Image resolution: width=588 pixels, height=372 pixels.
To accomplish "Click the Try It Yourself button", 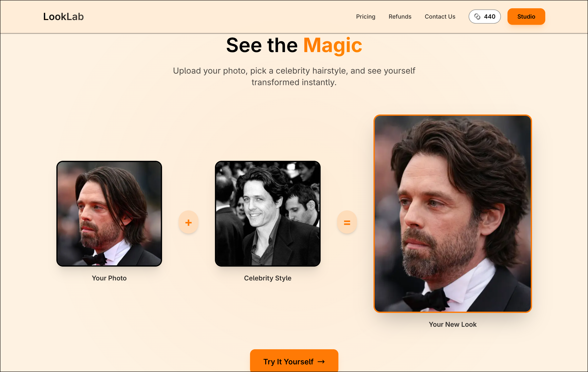I will click(294, 361).
